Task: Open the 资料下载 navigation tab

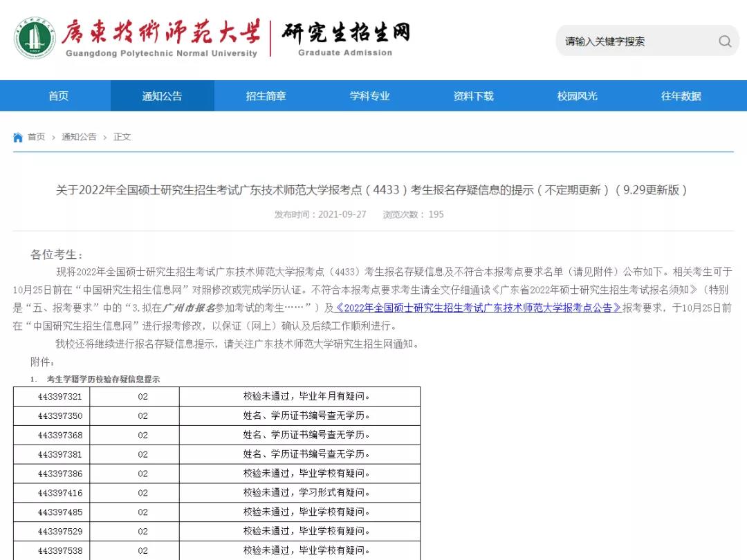Action: (x=474, y=96)
